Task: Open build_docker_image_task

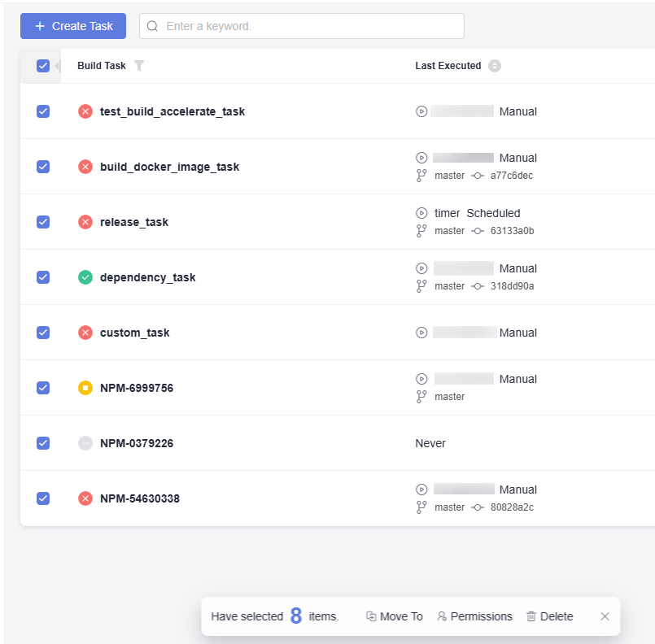Action: coord(169,167)
